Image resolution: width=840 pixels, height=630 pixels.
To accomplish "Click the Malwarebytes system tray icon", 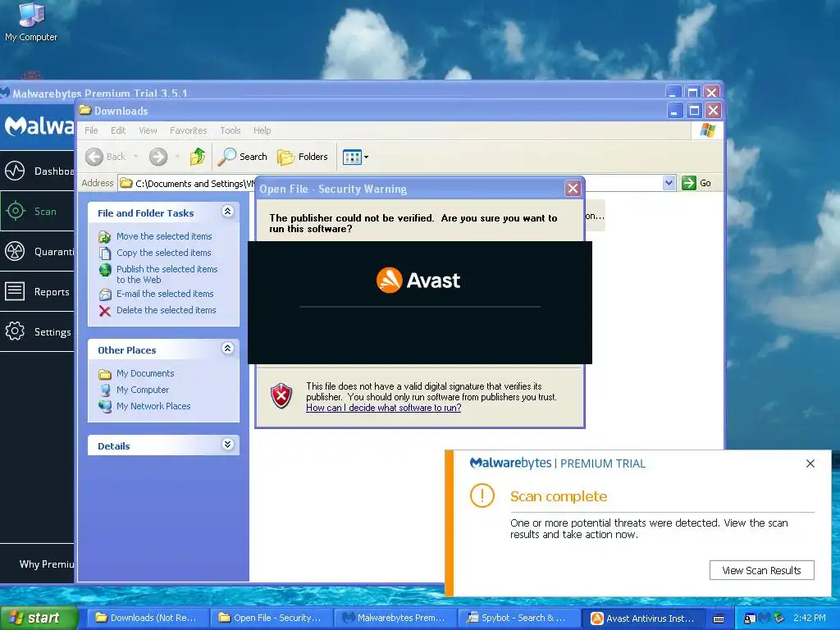I will pyautogui.click(x=765, y=618).
